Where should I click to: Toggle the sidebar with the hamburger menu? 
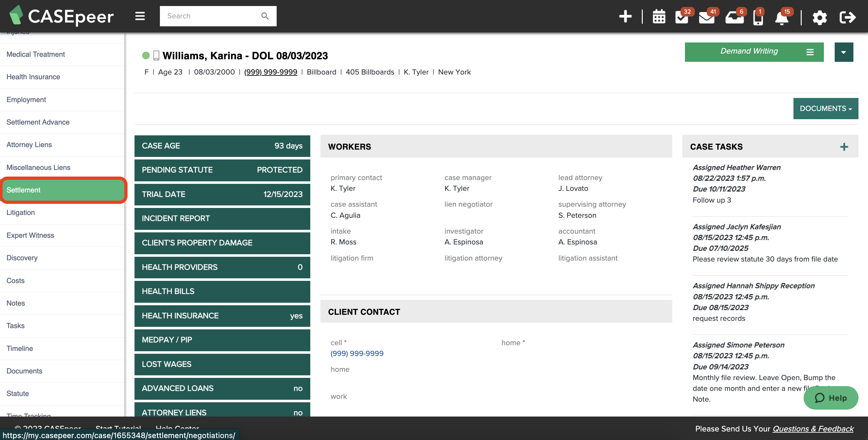point(140,16)
